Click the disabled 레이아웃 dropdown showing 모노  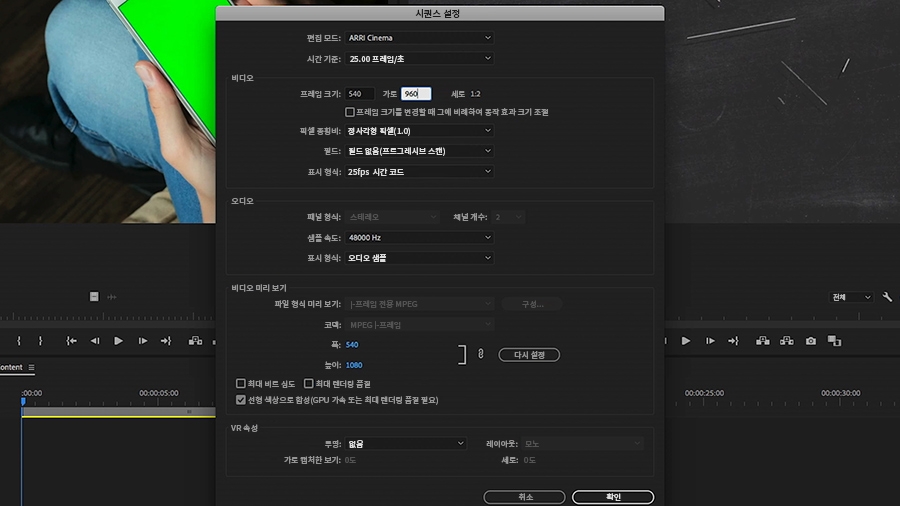click(x=582, y=443)
